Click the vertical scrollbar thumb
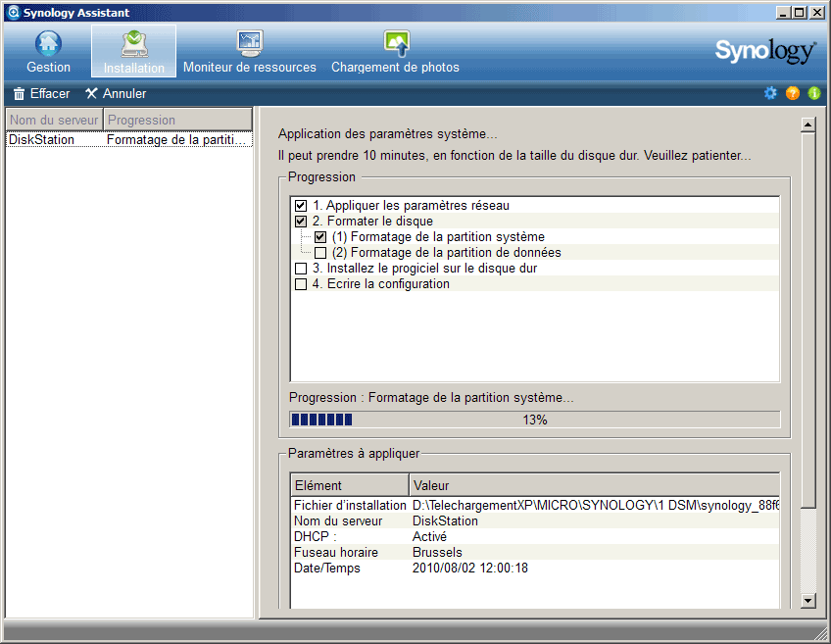Viewport: 831px width, 644px height. [807, 321]
